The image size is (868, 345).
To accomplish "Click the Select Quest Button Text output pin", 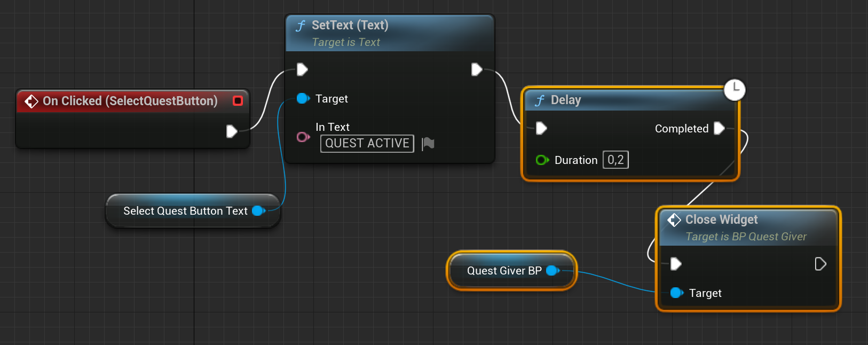I will tap(258, 211).
